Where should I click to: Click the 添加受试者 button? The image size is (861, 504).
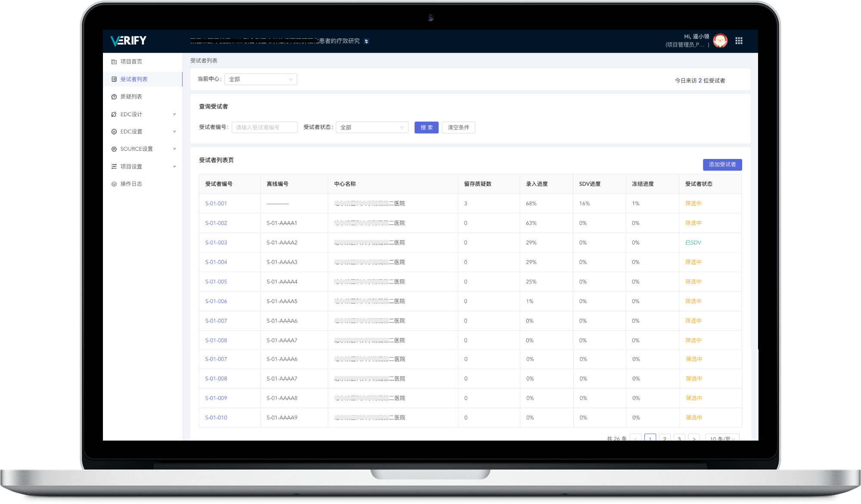click(722, 165)
